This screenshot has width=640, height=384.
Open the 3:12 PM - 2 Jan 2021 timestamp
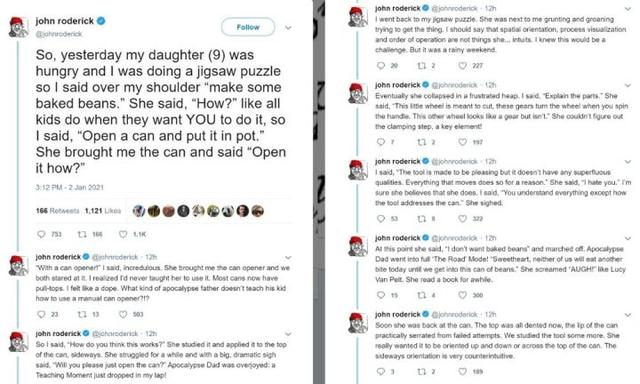pyautogui.click(x=69, y=187)
